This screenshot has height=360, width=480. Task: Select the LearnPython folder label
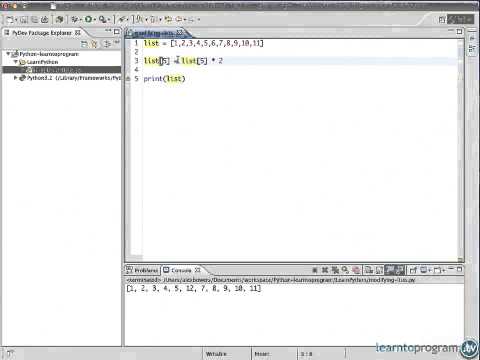[x=42, y=62]
